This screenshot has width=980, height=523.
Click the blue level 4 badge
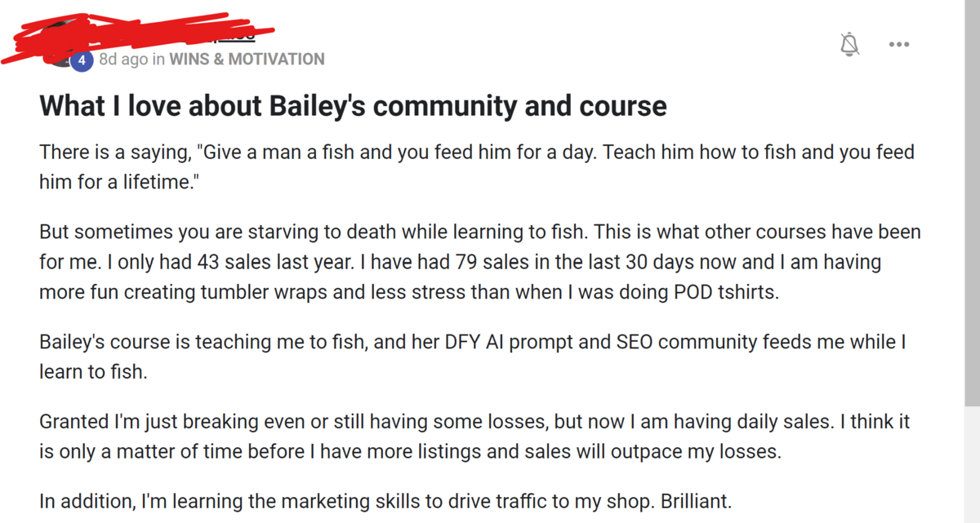tap(81, 60)
